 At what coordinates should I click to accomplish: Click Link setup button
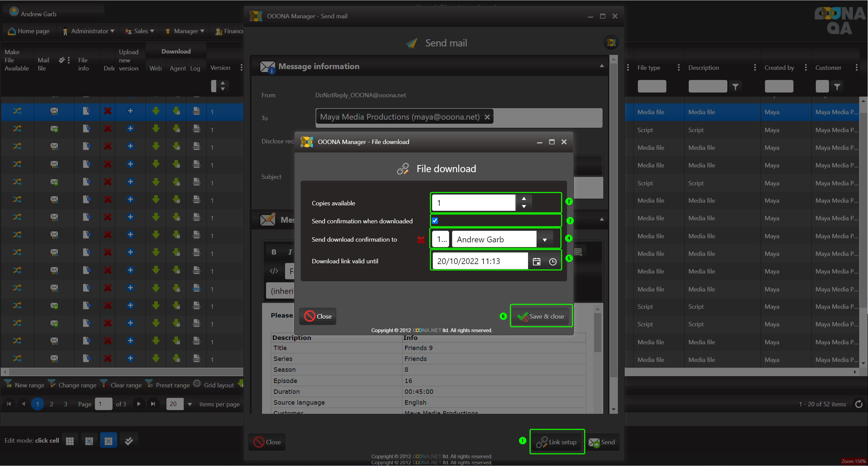point(557,442)
